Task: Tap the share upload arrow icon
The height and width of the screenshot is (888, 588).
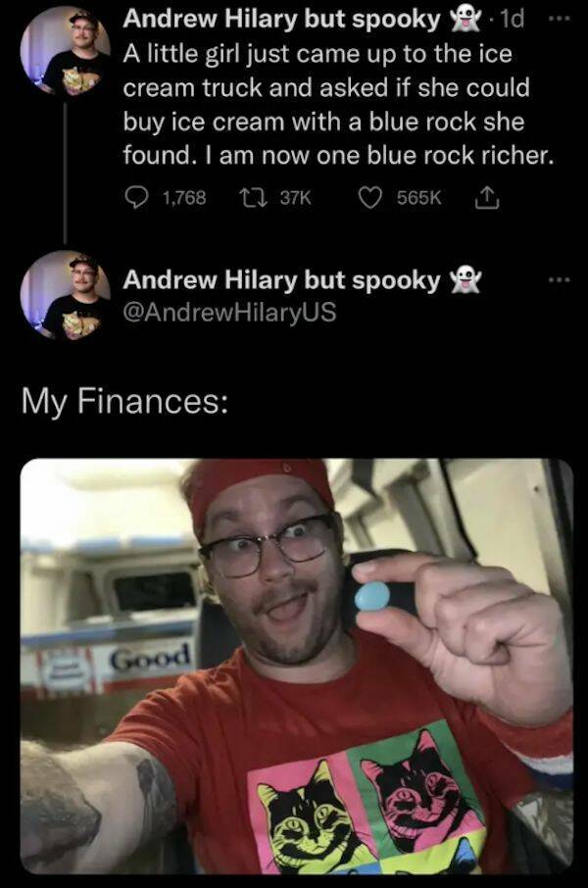Action: tap(487, 197)
